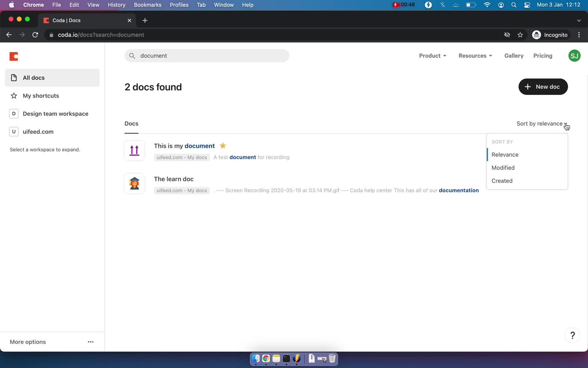Click the All docs icon in sidebar
Screen dimensions: 588x368
click(x=14, y=78)
